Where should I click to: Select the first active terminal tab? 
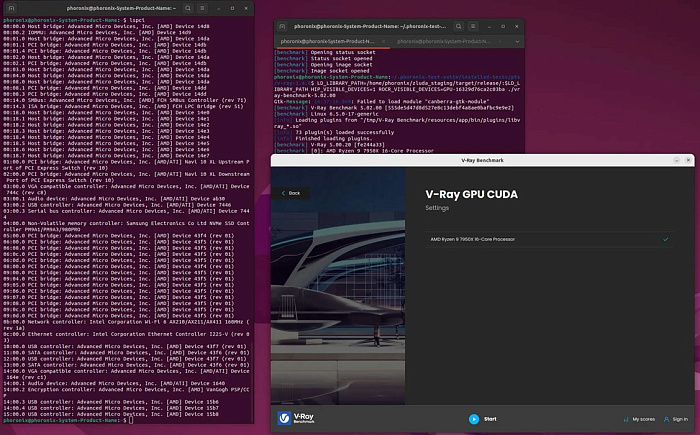(328, 42)
